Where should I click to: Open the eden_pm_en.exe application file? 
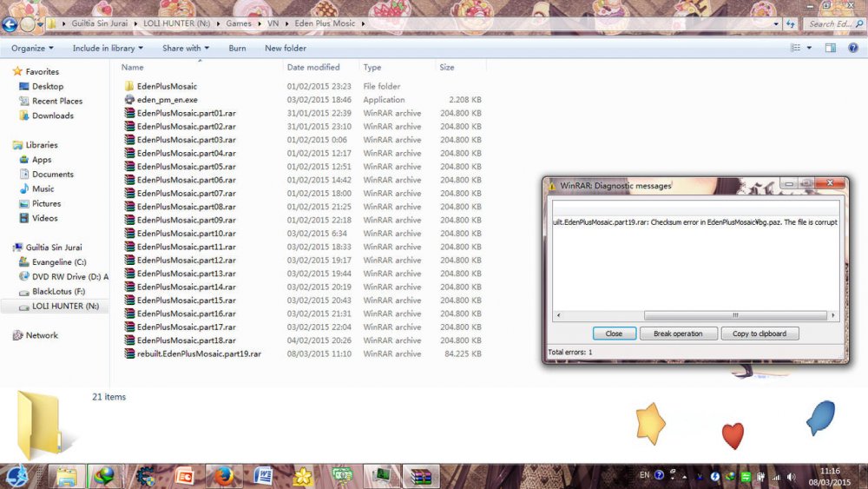[167, 100]
